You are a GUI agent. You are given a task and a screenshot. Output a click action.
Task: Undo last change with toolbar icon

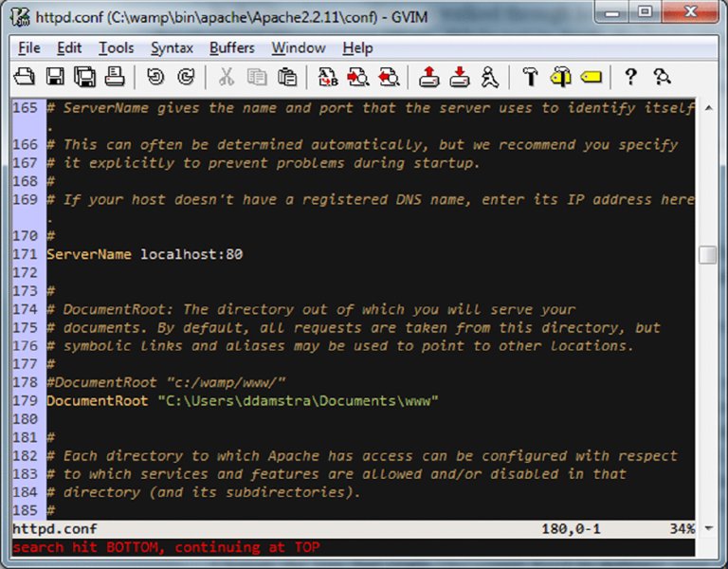[155, 77]
